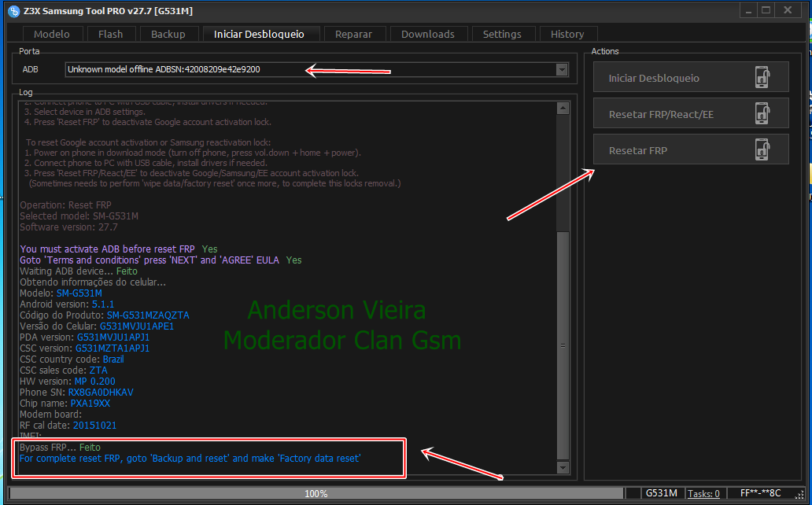Minimize the Z3X Samsung Tool window

pos(747,10)
